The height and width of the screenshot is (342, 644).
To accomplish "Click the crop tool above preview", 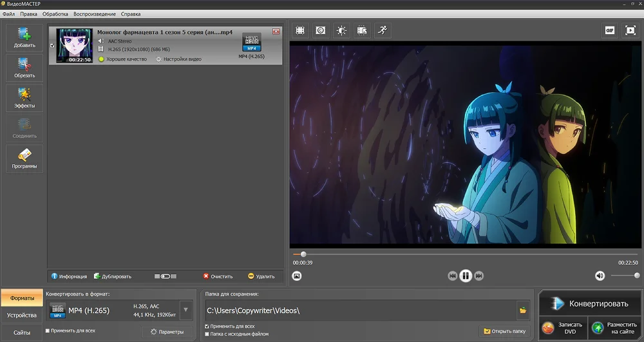I will pos(299,30).
